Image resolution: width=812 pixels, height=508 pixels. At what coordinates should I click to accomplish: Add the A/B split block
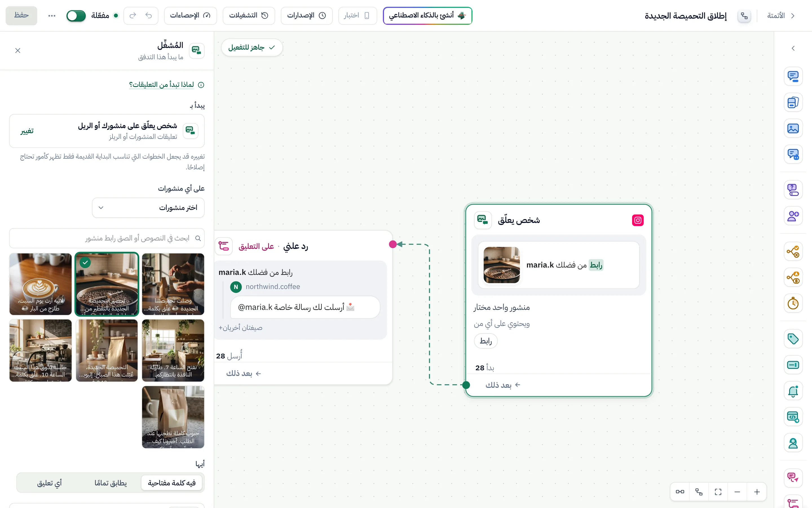793,277
